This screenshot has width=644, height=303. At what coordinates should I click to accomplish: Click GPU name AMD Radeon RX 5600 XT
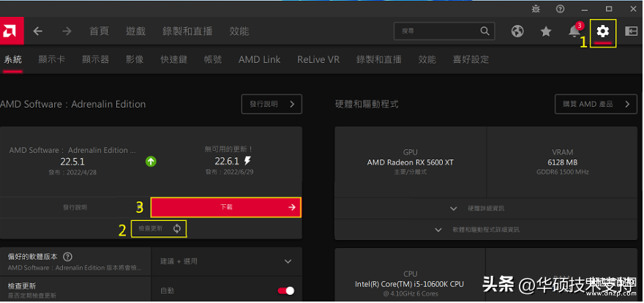[411, 162]
